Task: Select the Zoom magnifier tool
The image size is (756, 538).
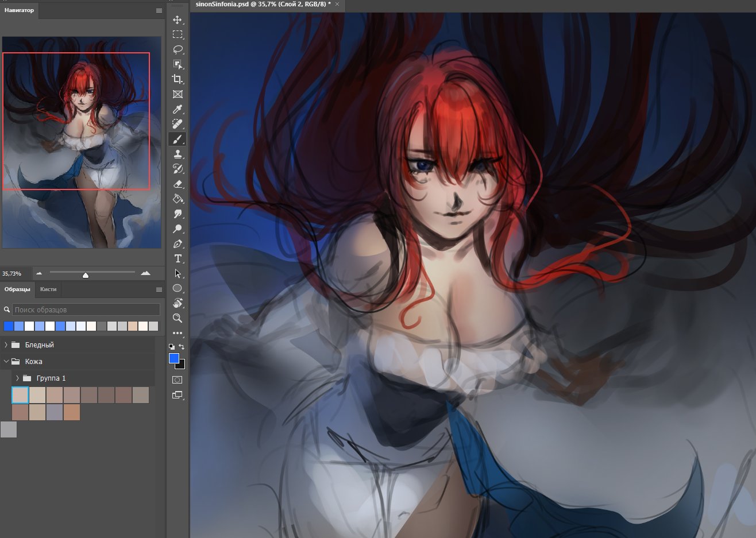Action: tap(178, 318)
